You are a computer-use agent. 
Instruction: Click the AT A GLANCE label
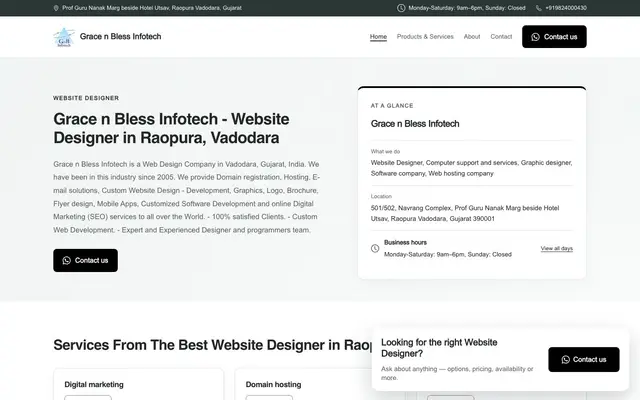(392, 106)
